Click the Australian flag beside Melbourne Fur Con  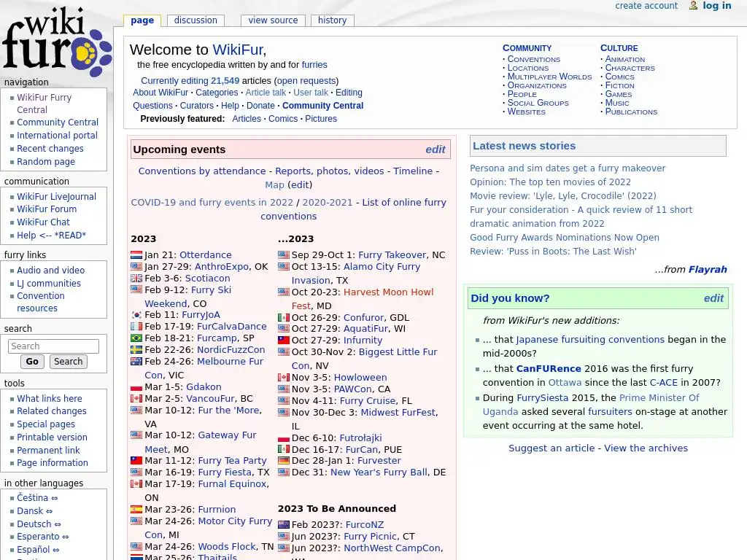[x=136, y=362]
